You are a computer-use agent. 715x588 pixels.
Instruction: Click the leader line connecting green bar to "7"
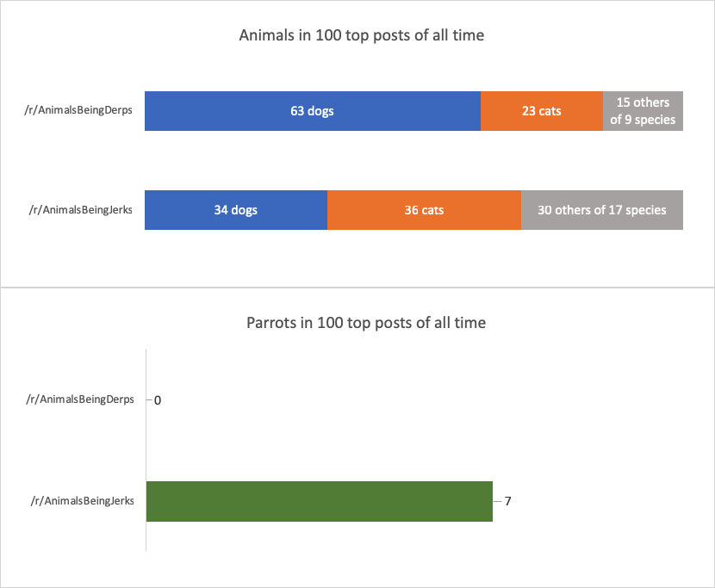click(497, 501)
